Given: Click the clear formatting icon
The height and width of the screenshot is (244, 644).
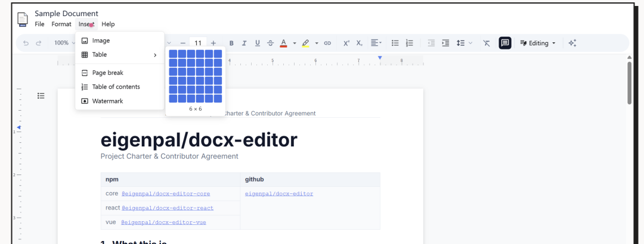Looking at the screenshot, I should click(487, 43).
